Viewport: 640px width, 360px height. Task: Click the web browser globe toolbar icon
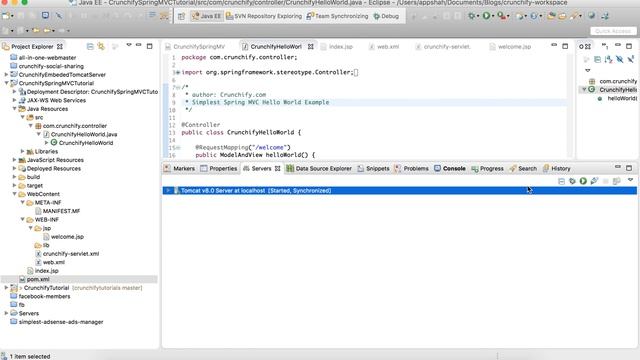[x=591, y=16]
